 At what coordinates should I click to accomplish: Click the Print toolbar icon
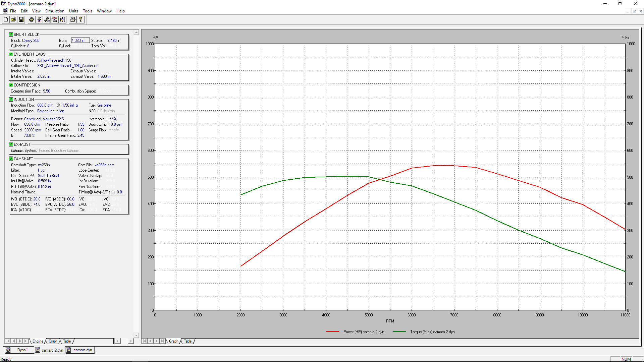point(72,20)
